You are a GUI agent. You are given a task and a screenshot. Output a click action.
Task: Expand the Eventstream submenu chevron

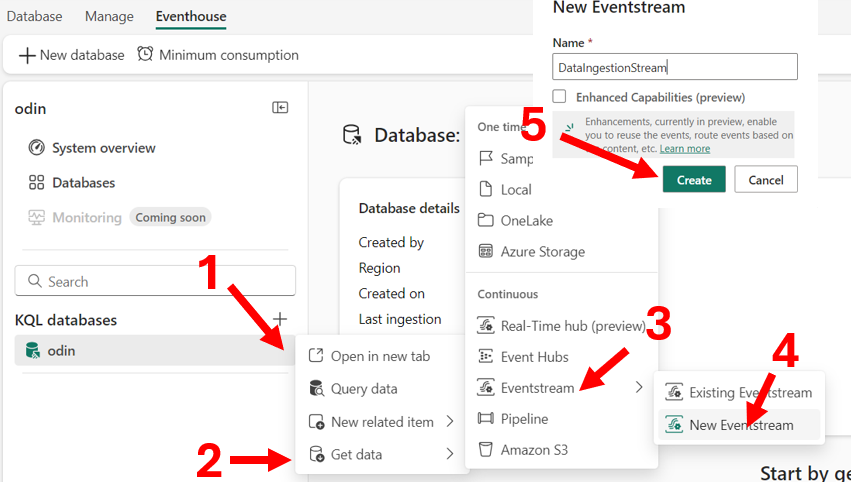coord(639,388)
